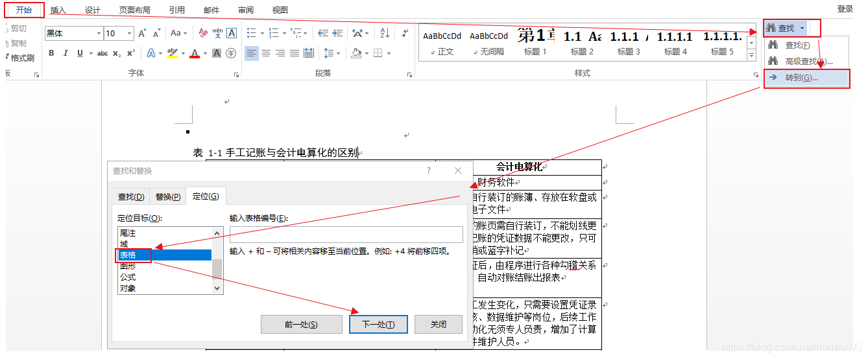Apply character shading icon
The height and width of the screenshot is (359, 868).
pos(217,53)
